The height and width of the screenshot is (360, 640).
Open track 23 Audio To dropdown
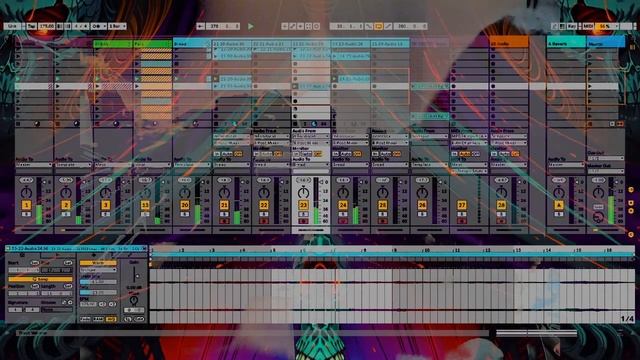(x=311, y=164)
